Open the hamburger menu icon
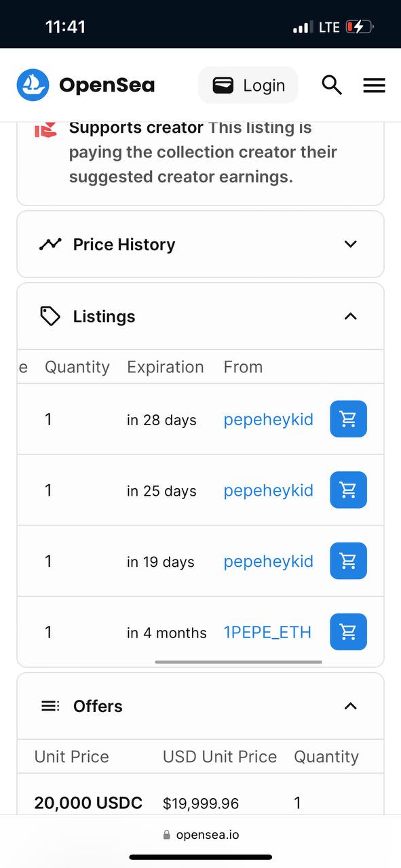 (375, 85)
